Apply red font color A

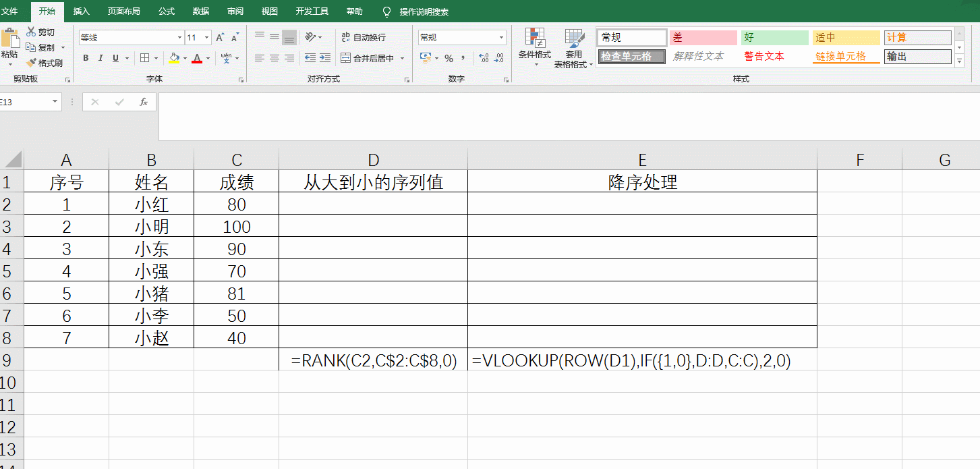click(x=197, y=58)
